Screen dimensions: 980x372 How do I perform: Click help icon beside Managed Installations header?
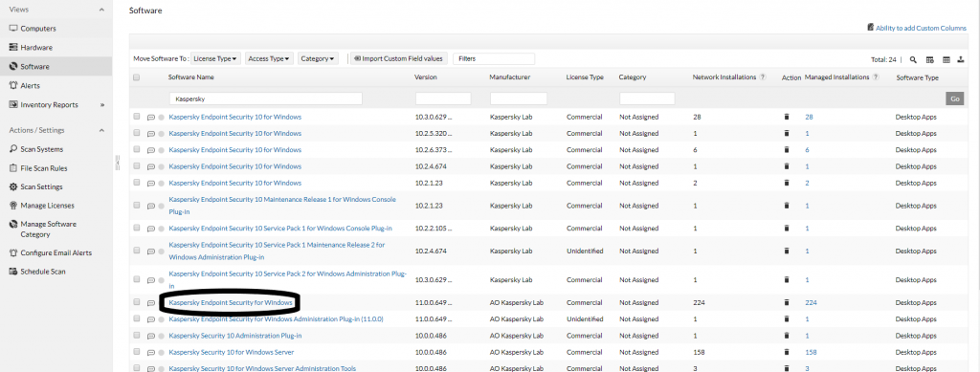876,77
